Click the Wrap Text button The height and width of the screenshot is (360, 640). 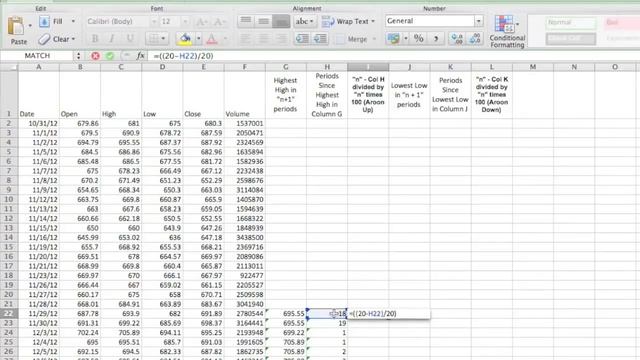348,21
